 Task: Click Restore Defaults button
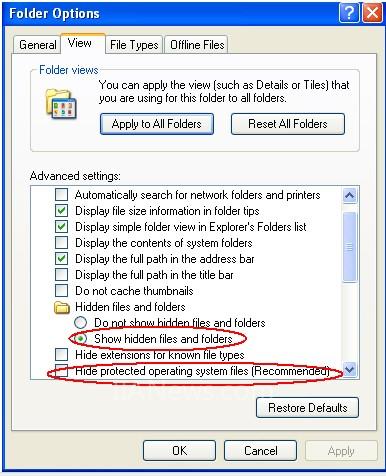tap(307, 408)
